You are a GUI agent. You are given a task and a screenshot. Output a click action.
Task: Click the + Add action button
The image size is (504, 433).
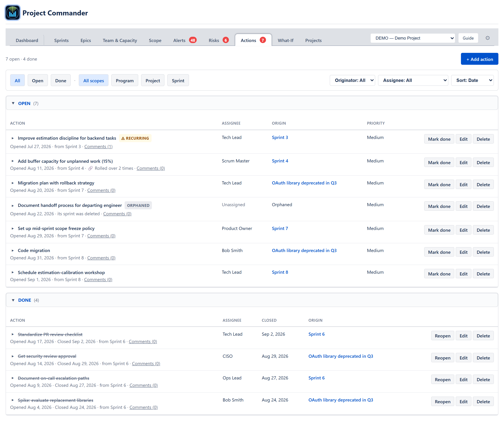(479, 59)
